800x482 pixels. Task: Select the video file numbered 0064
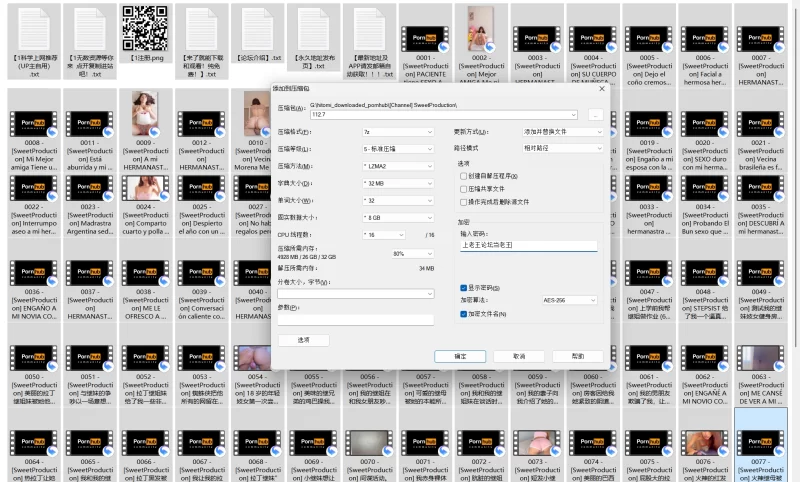[x=34, y=443]
